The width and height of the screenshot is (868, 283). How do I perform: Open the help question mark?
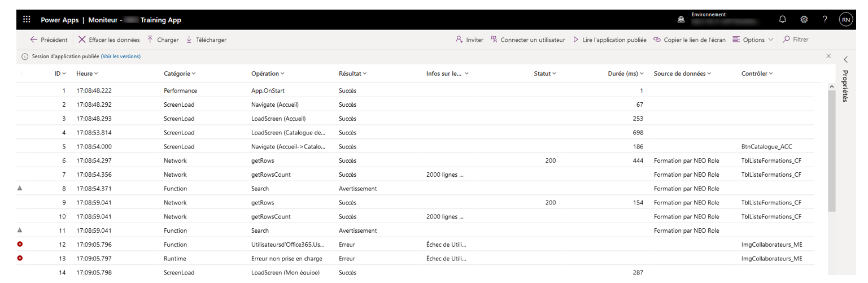(x=825, y=20)
